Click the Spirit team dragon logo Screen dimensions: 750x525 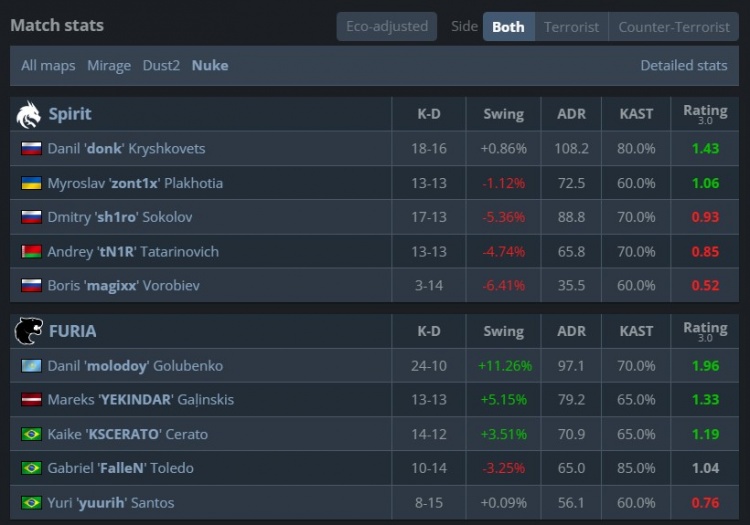[x=28, y=114]
